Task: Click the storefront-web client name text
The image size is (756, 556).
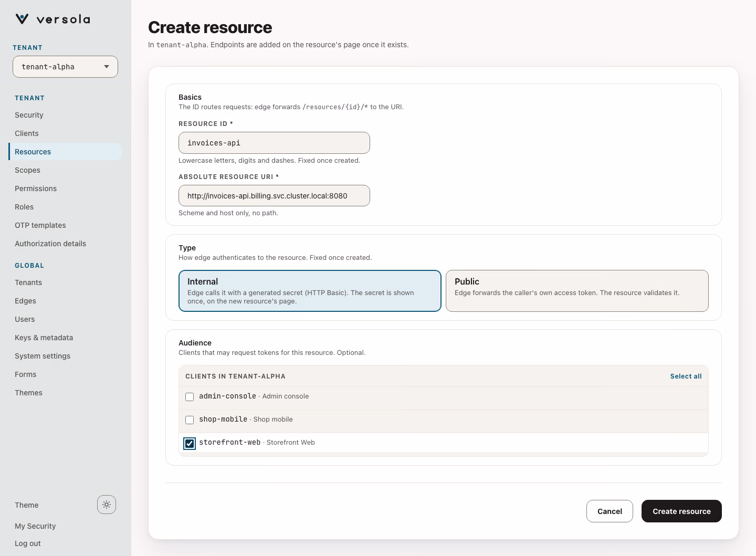Action: click(x=229, y=443)
